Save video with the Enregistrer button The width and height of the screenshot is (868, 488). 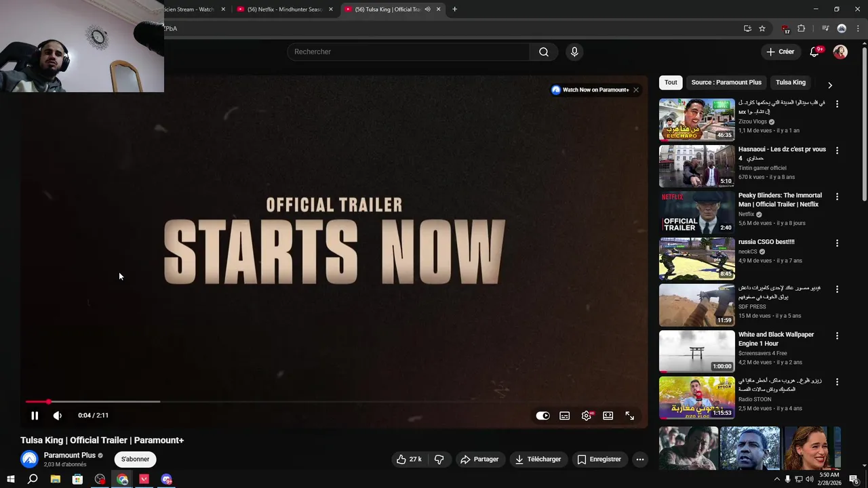click(599, 460)
